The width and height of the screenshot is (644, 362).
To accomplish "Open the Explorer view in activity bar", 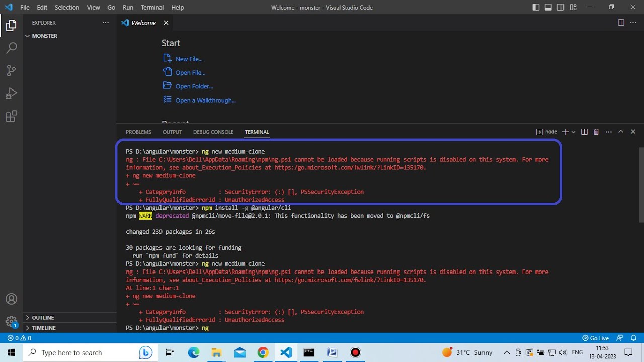I will [x=11, y=25].
